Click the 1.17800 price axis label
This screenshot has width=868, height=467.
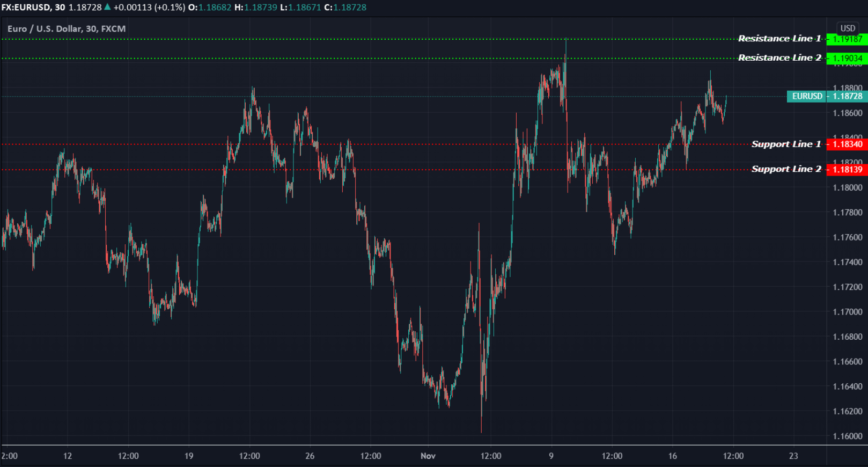(848, 213)
